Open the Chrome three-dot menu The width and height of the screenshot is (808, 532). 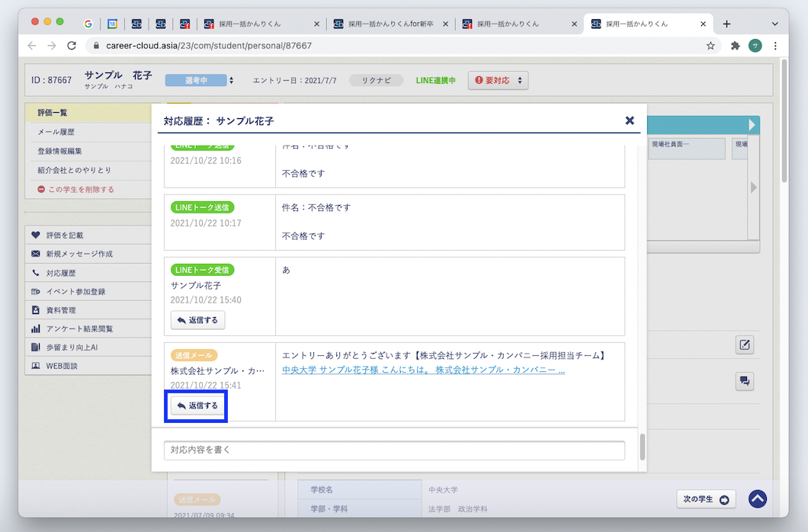click(x=775, y=46)
